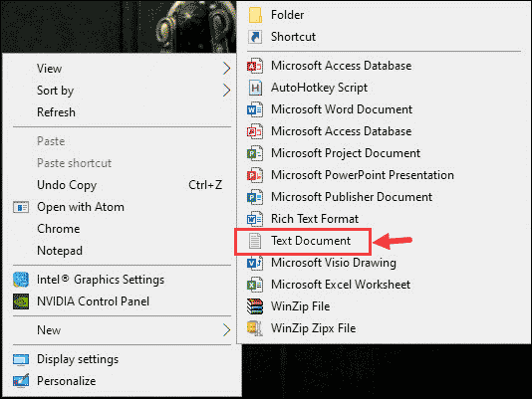Open Display settings label
The width and height of the screenshot is (532, 399).
click(78, 359)
